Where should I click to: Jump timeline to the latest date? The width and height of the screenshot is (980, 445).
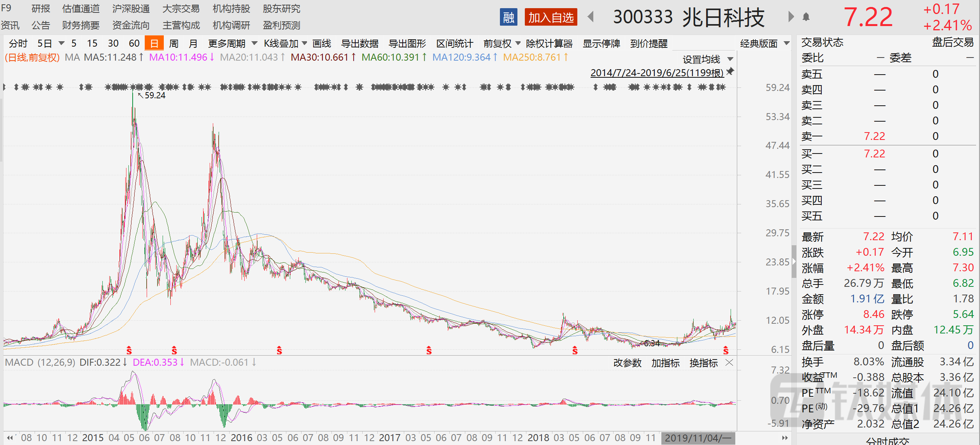785,438
